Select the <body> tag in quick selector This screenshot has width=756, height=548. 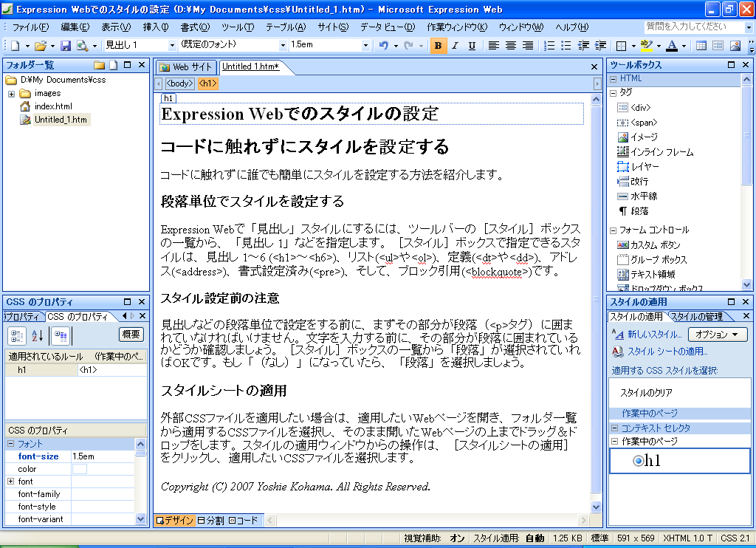(179, 83)
